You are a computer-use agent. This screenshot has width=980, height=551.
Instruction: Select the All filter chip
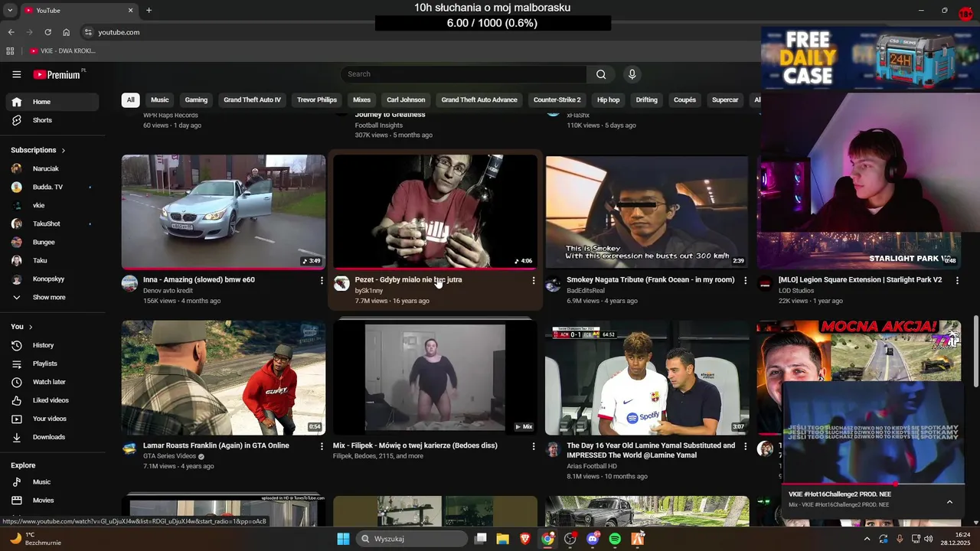tap(130, 99)
